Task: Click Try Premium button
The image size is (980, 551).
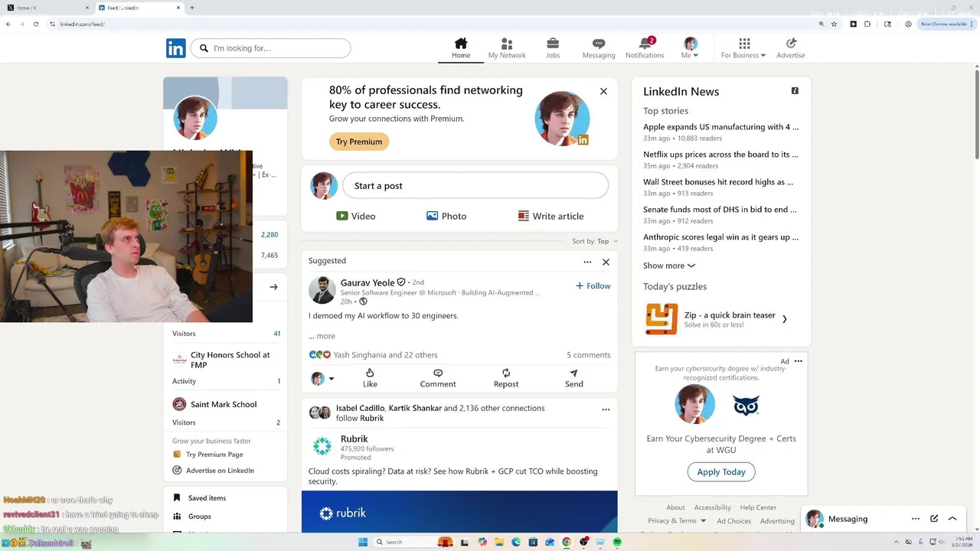Action: click(359, 142)
